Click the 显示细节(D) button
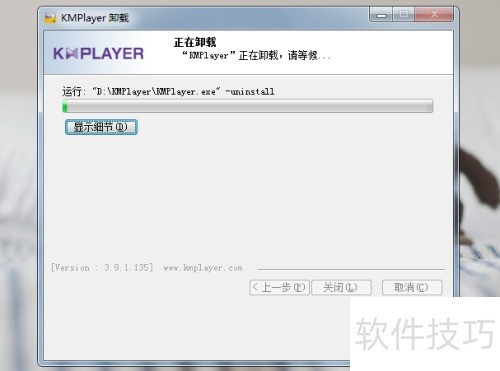 [x=101, y=127]
